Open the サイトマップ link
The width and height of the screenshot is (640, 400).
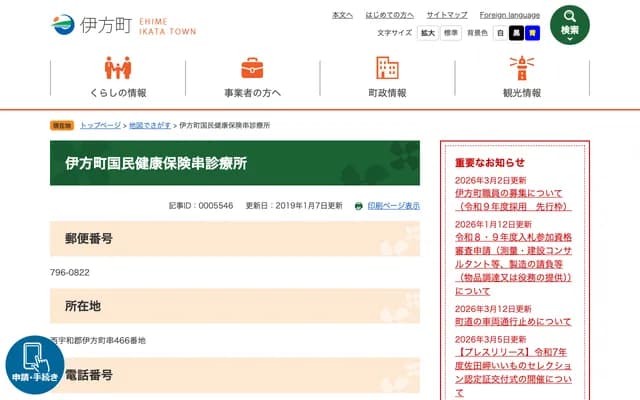447,15
